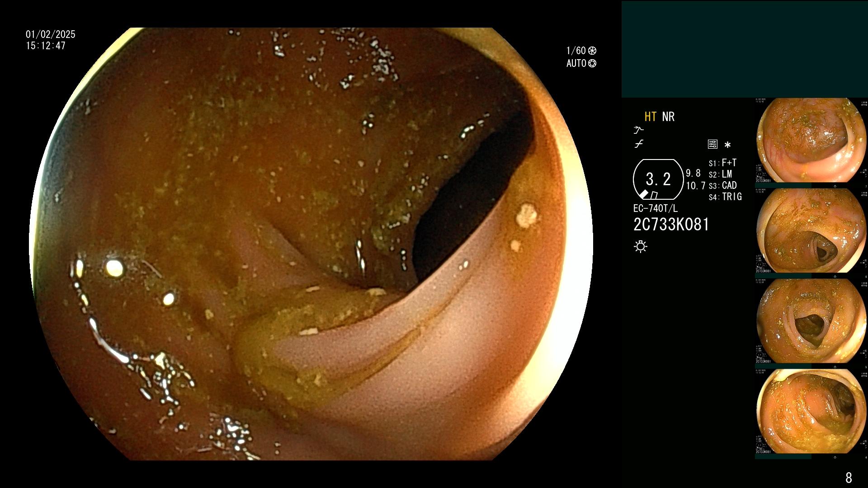Select the S1: F+T switch assignment
The image size is (868, 488).
[722, 163]
